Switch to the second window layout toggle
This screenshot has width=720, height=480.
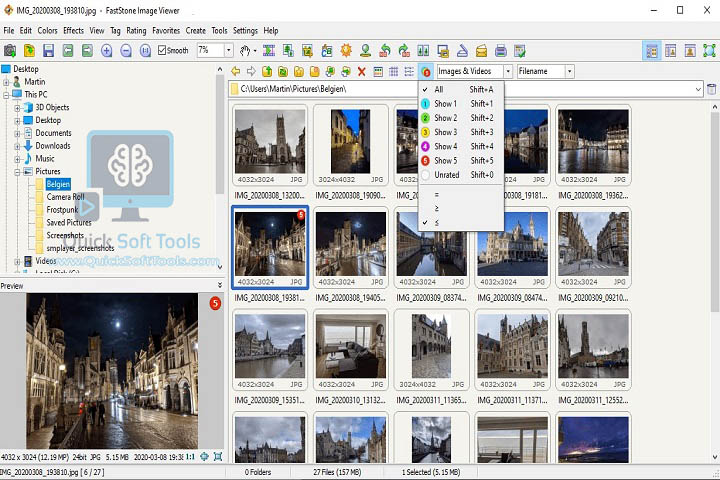coord(670,51)
